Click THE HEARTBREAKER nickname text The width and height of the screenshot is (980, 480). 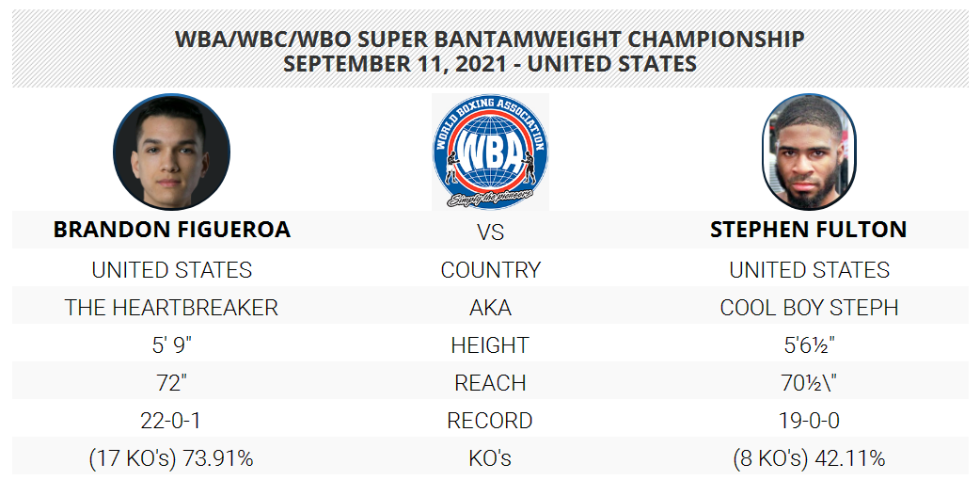(171, 307)
